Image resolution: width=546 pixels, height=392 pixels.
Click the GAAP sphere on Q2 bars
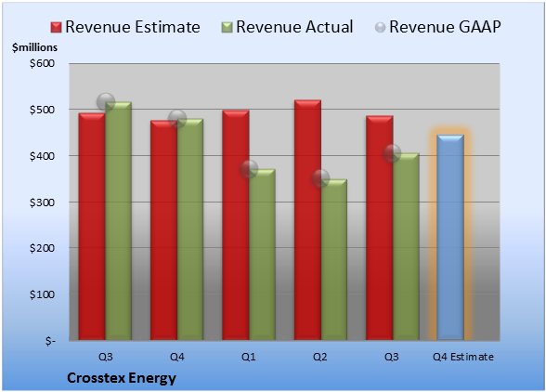click(320, 178)
